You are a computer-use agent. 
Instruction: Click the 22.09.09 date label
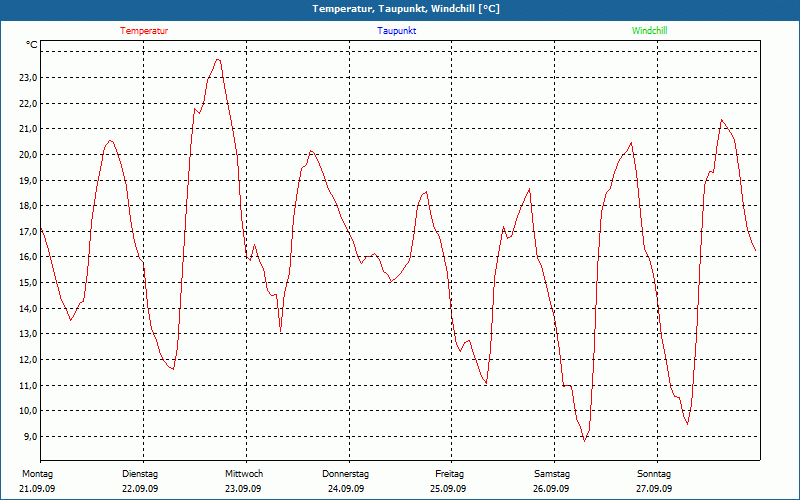tap(140, 489)
